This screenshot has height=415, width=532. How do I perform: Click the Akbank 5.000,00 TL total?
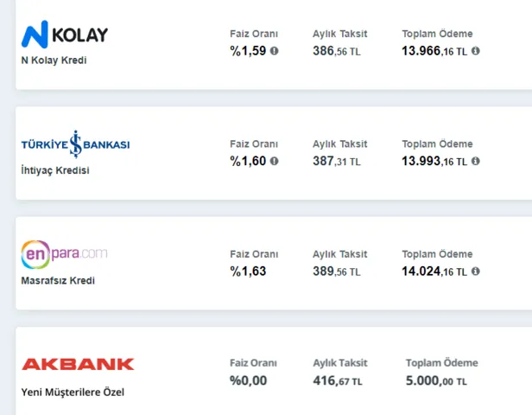pos(436,380)
